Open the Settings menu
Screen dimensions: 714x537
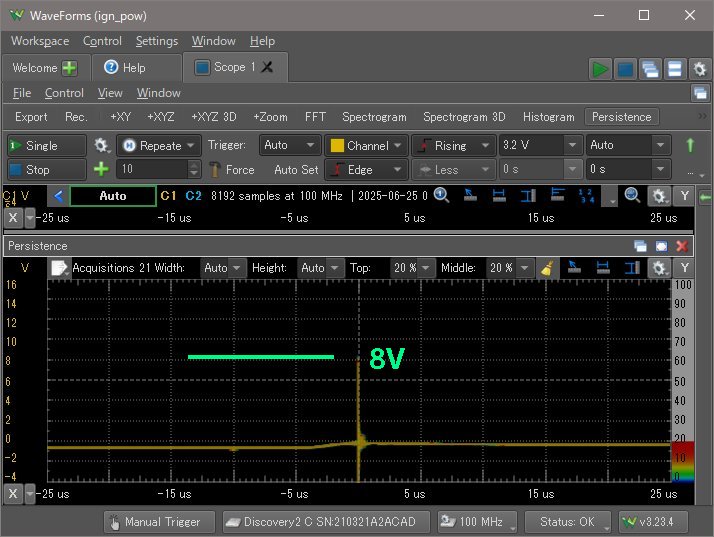pyautogui.click(x=157, y=41)
